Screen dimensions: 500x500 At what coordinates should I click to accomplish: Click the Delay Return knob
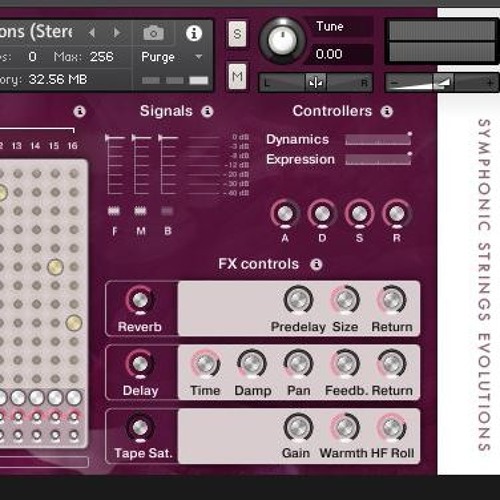(392, 363)
